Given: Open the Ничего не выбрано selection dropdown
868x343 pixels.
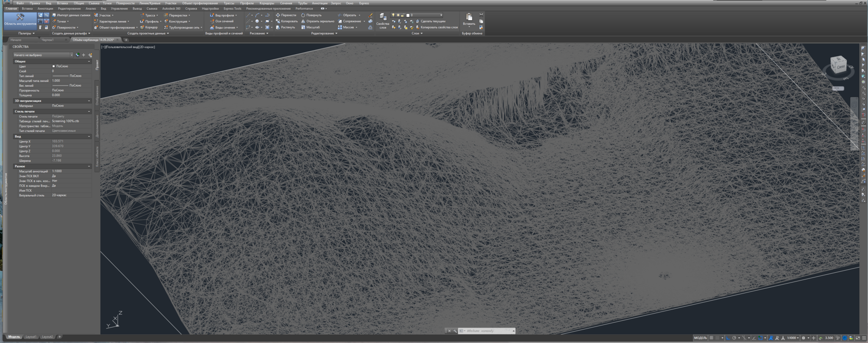Looking at the screenshot, I should coord(43,55).
